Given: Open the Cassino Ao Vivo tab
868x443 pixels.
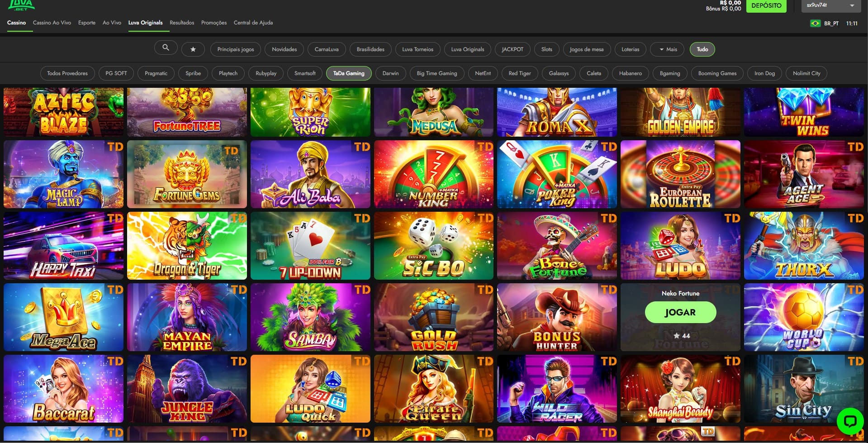Looking at the screenshot, I should pos(52,23).
